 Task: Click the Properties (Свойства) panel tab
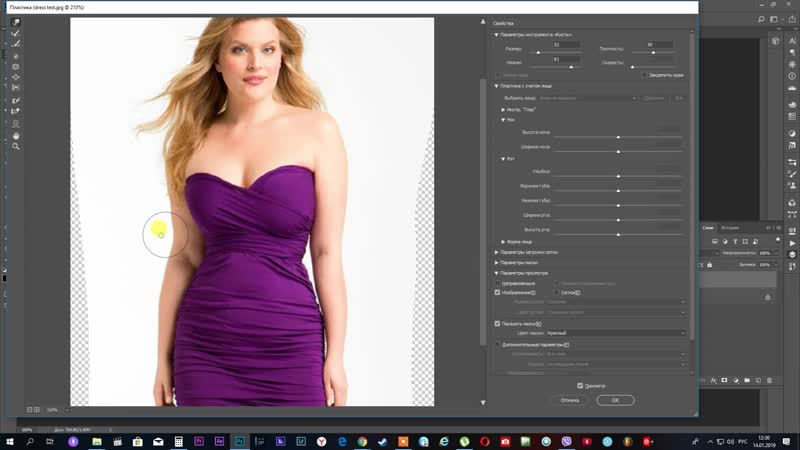503,23
